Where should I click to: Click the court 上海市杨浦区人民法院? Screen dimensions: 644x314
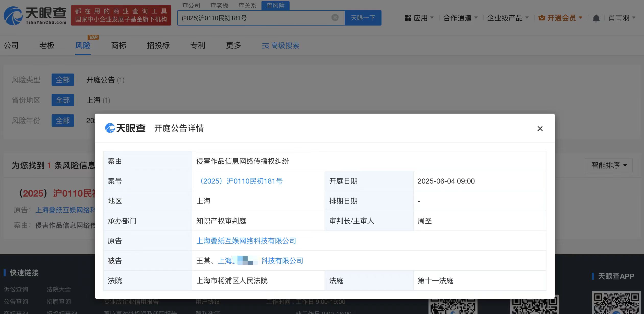click(x=232, y=281)
